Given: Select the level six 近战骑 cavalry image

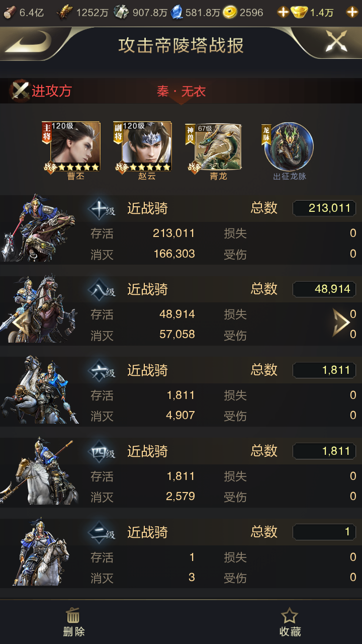Looking at the screenshot, I should [39, 390].
